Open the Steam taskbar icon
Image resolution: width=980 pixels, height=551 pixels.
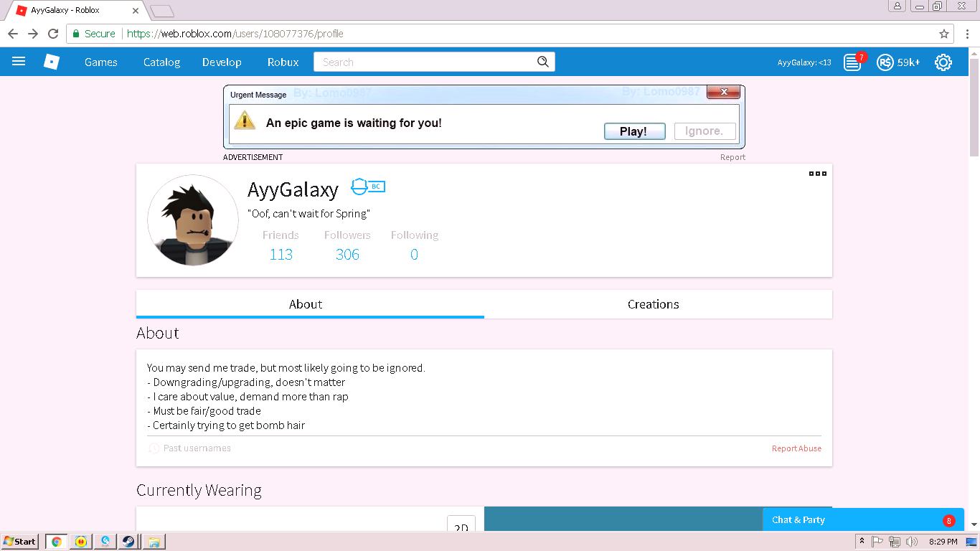pyautogui.click(x=128, y=542)
